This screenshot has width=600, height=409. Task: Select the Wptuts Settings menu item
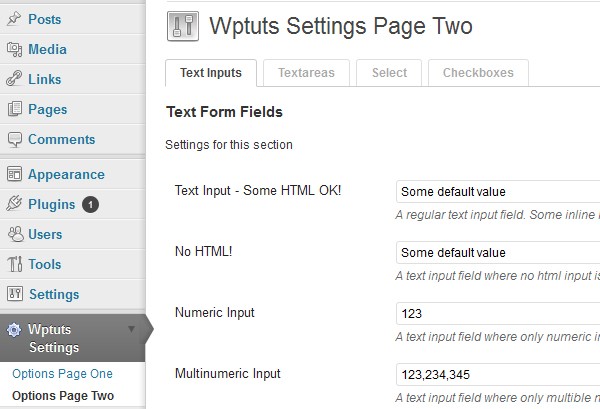(x=72, y=338)
